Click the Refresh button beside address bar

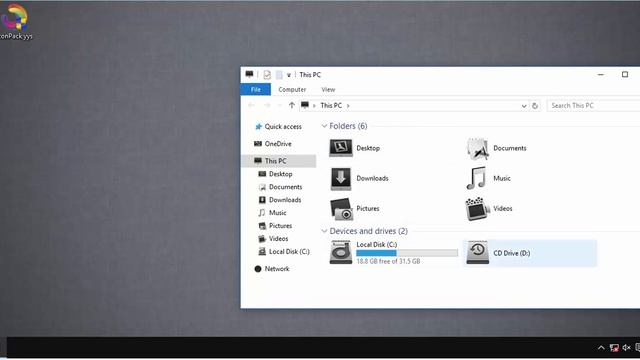(x=535, y=106)
